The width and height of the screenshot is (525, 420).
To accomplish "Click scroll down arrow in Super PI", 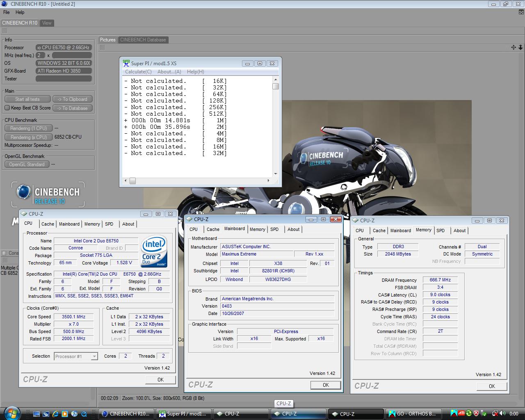I will click(276, 174).
